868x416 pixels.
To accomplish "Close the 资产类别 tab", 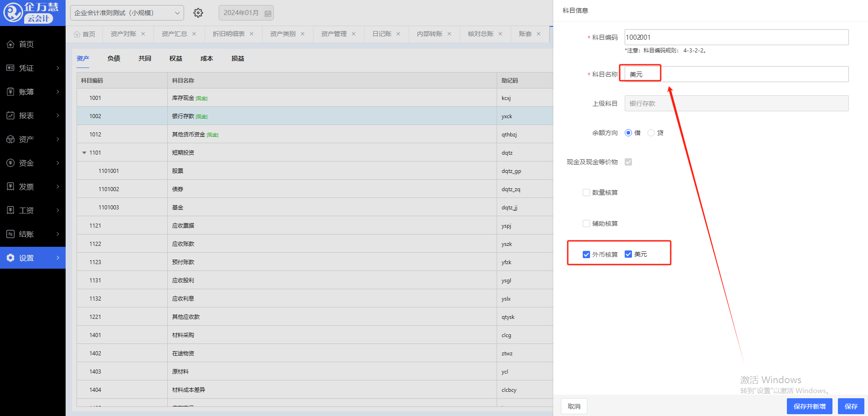I will 303,34.
